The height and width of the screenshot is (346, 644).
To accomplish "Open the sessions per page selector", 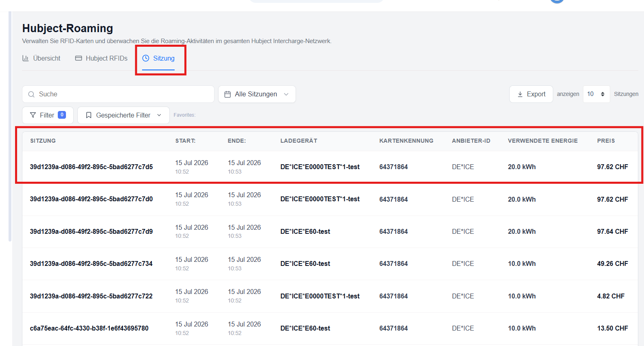I will tap(596, 94).
